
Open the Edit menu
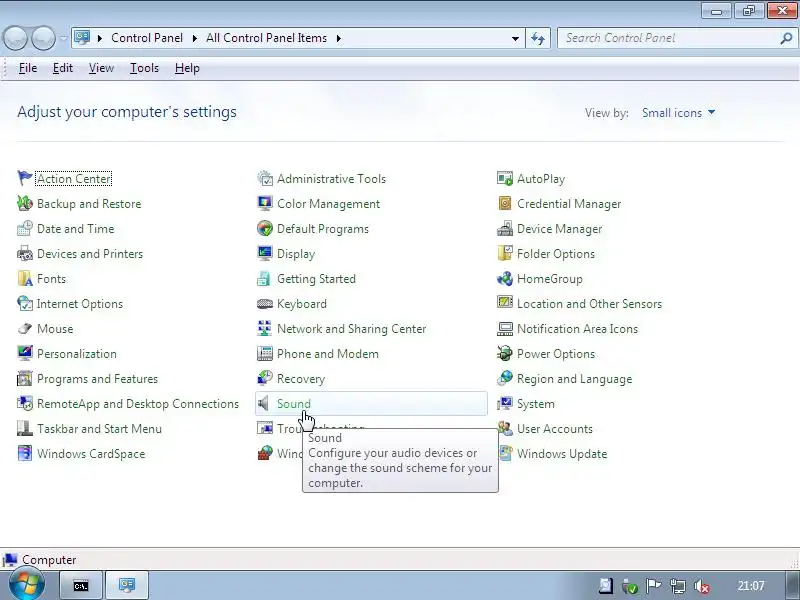(63, 68)
